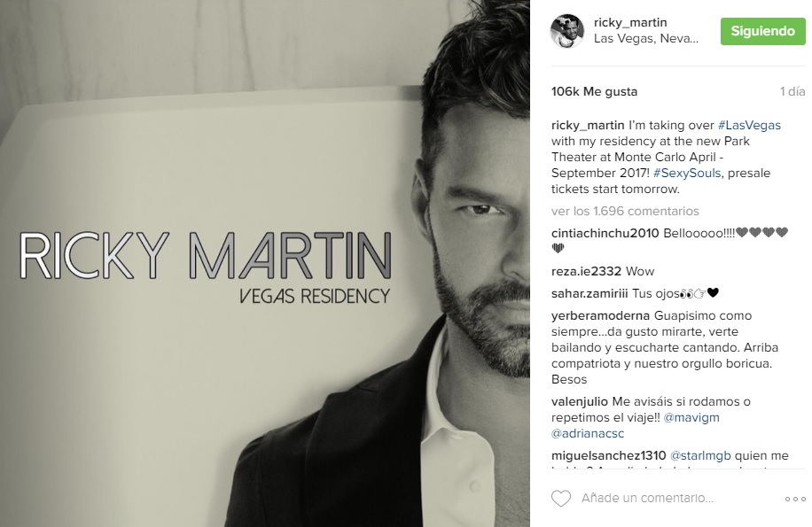View the 106k Me gusta likes list
This screenshot has height=527, width=812.
click(595, 91)
